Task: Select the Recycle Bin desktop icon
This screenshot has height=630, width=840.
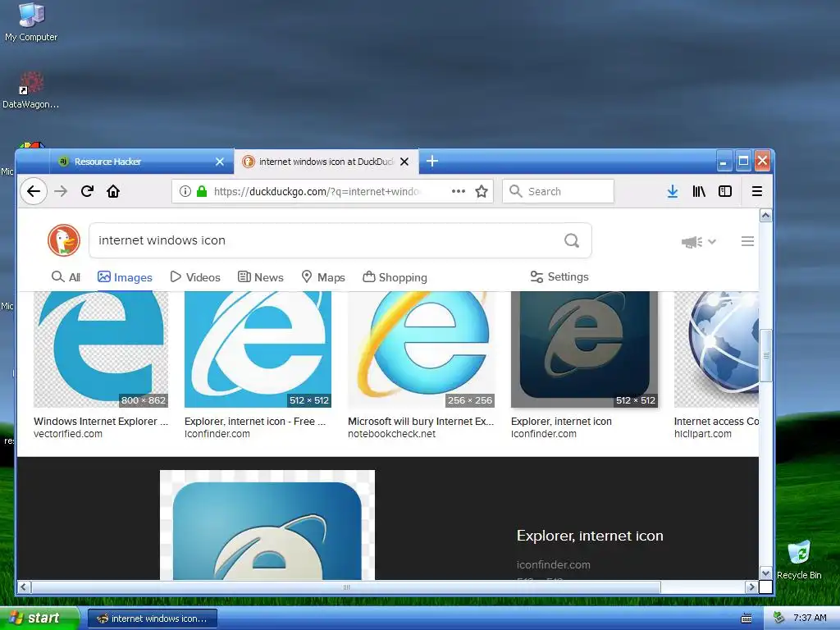Action: pyautogui.click(x=799, y=559)
